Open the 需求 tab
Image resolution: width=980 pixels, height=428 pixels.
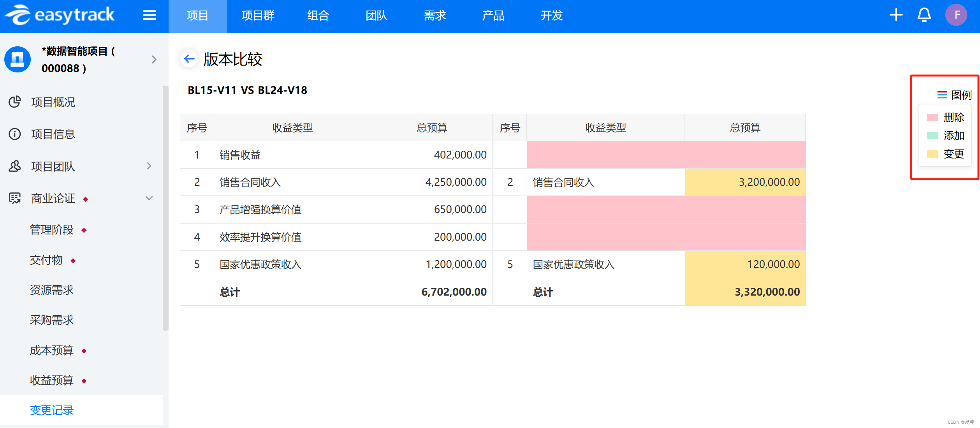coord(435,16)
